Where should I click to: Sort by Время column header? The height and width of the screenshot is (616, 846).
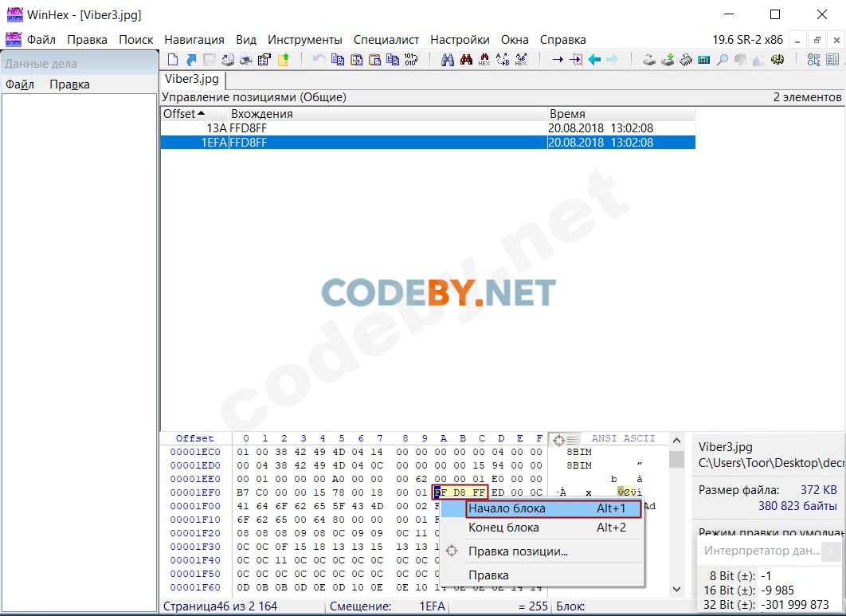[621, 114]
